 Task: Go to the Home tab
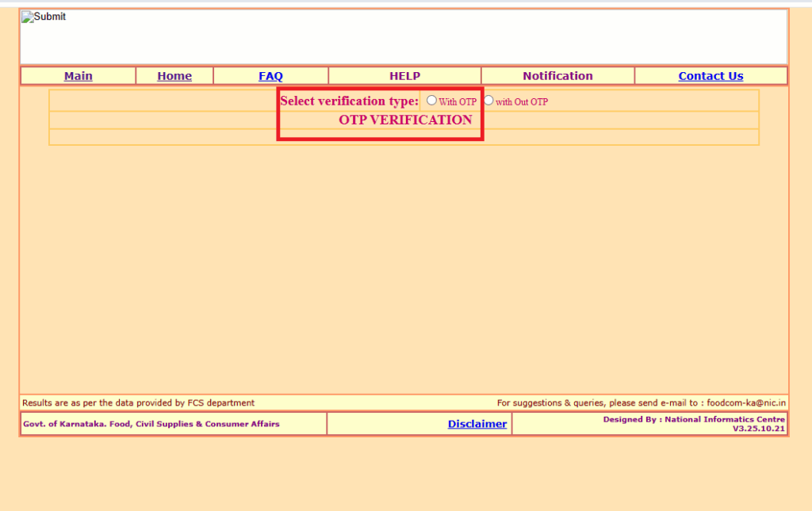click(x=174, y=75)
